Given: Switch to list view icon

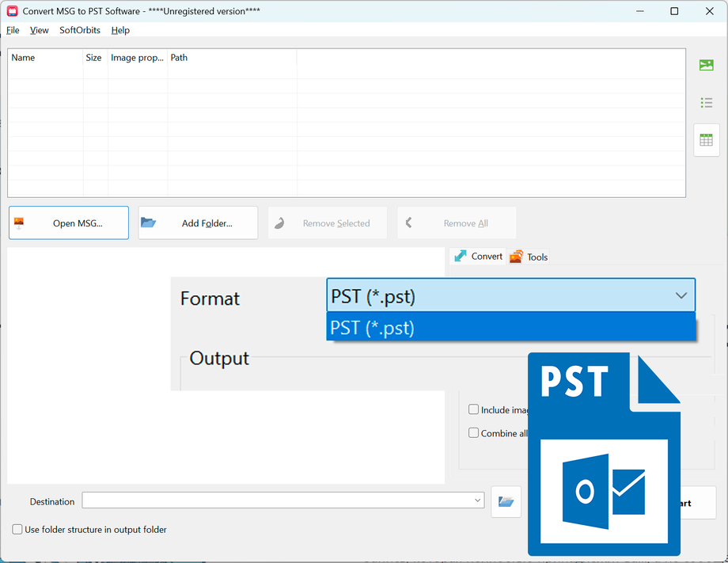Looking at the screenshot, I should click(x=706, y=103).
